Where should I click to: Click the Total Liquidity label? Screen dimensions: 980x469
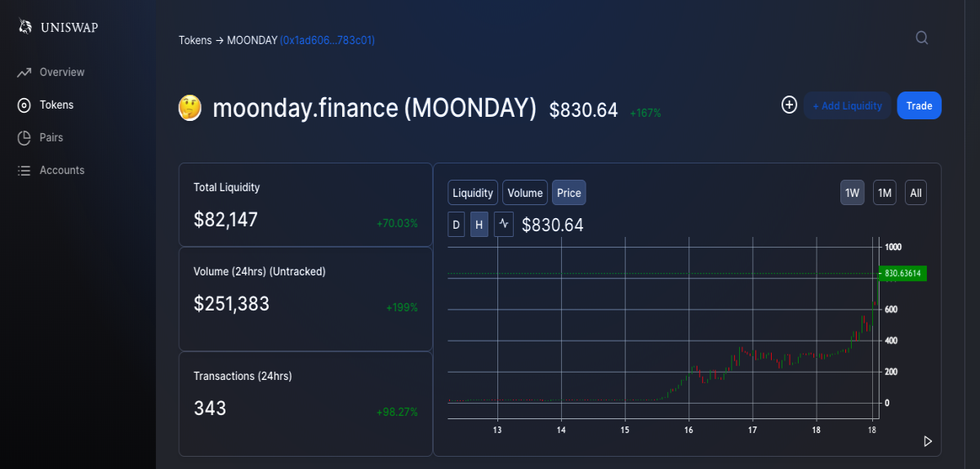(x=226, y=187)
